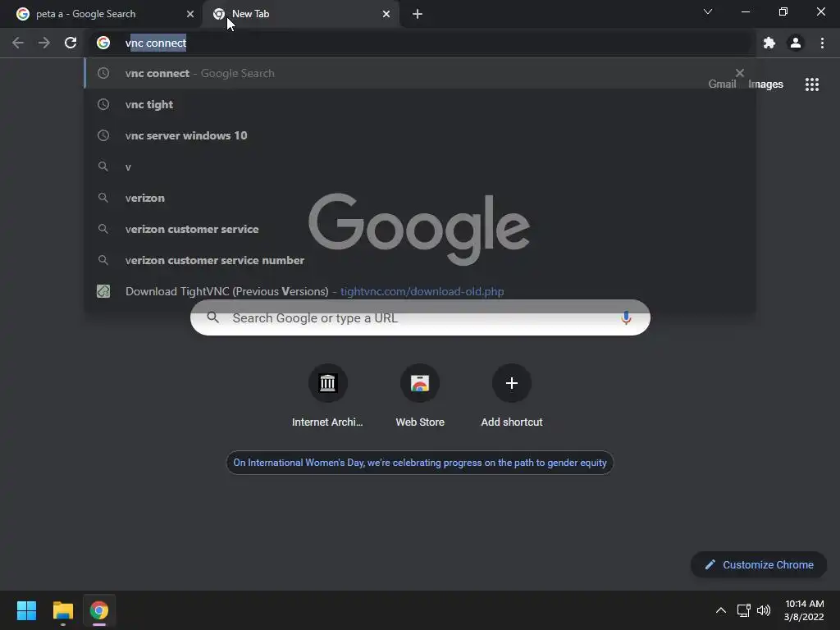Pick the suggestion that reads only 'verizon'
Viewport: 840px width, 630px height.
[420, 198]
